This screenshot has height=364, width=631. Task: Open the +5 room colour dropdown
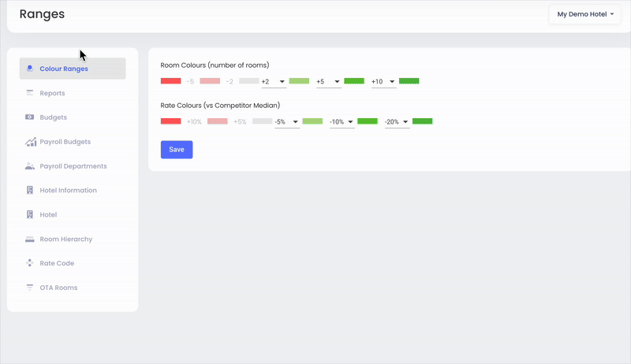pyautogui.click(x=329, y=82)
